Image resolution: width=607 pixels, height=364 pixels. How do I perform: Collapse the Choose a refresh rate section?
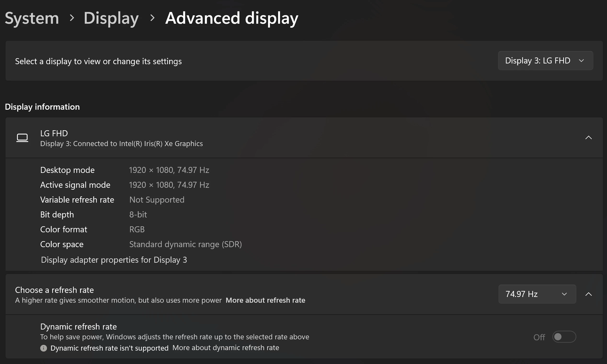point(588,294)
